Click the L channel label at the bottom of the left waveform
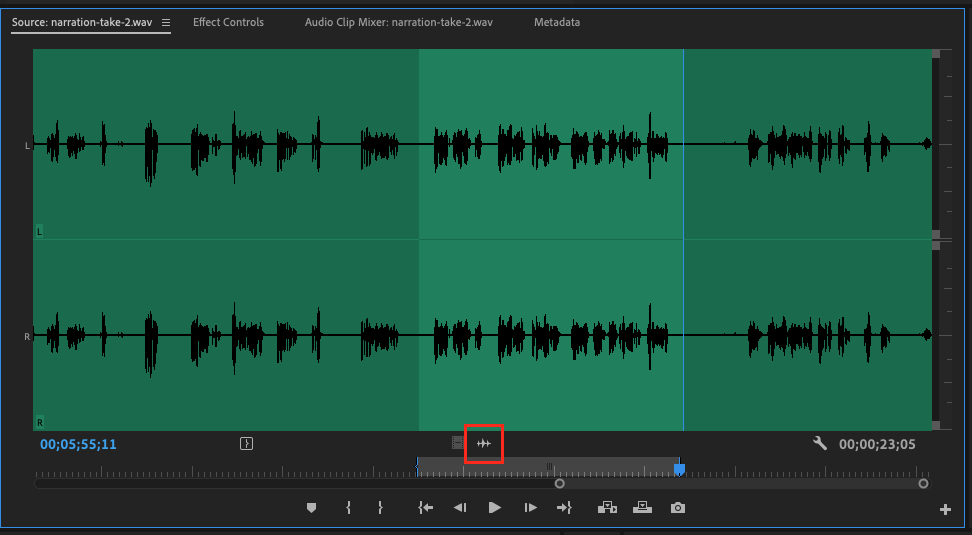Screen dimensions: 972x535 (40, 232)
